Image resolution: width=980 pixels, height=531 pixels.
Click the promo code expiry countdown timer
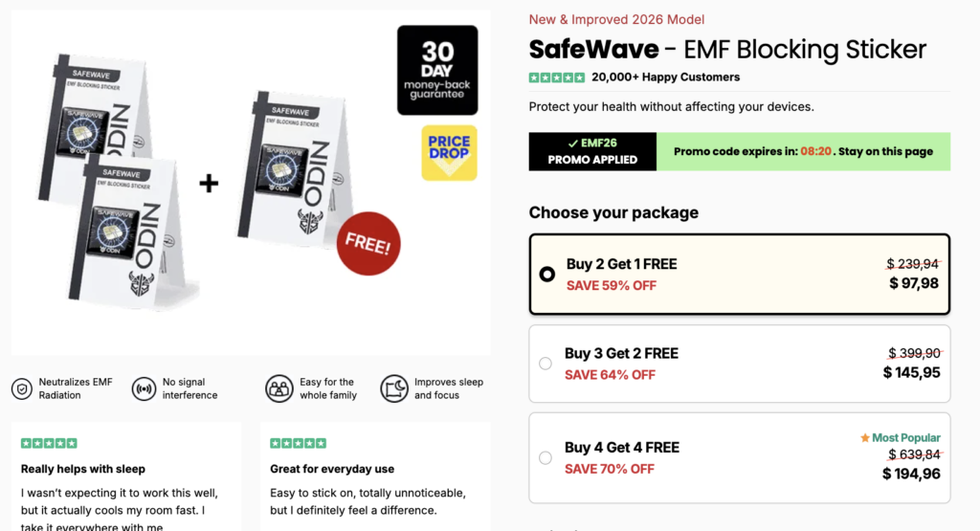(x=815, y=152)
